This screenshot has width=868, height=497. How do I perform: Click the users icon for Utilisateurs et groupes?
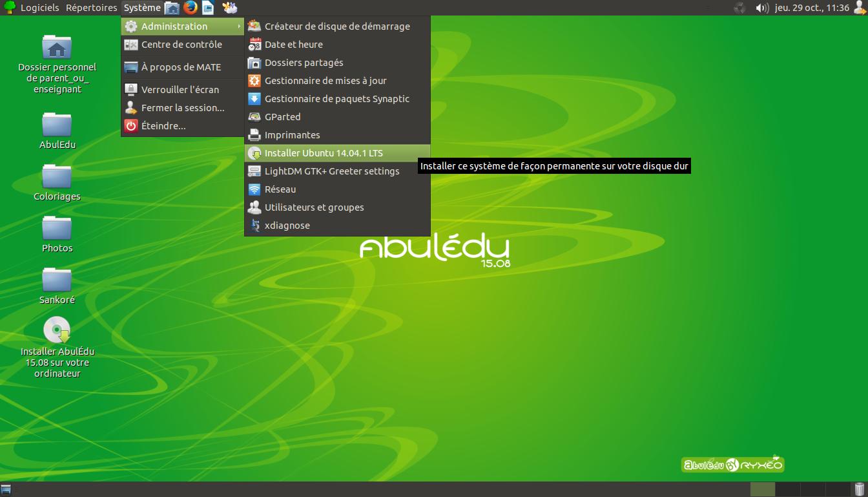[254, 207]
